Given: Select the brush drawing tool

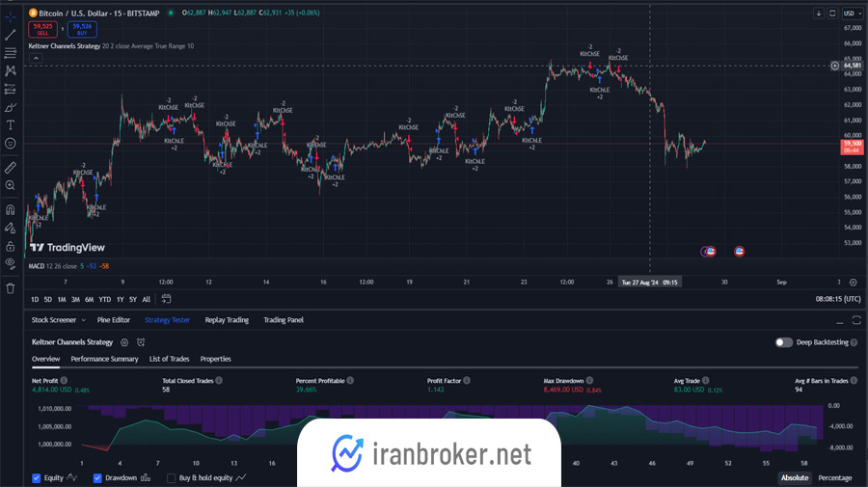Looking at the screenshot, I should pyautogui.click(x=10, y=107).
